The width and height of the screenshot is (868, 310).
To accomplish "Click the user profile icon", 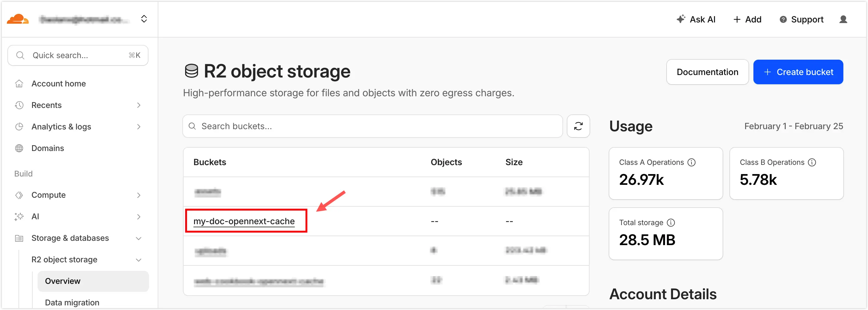I will [843, 19].
